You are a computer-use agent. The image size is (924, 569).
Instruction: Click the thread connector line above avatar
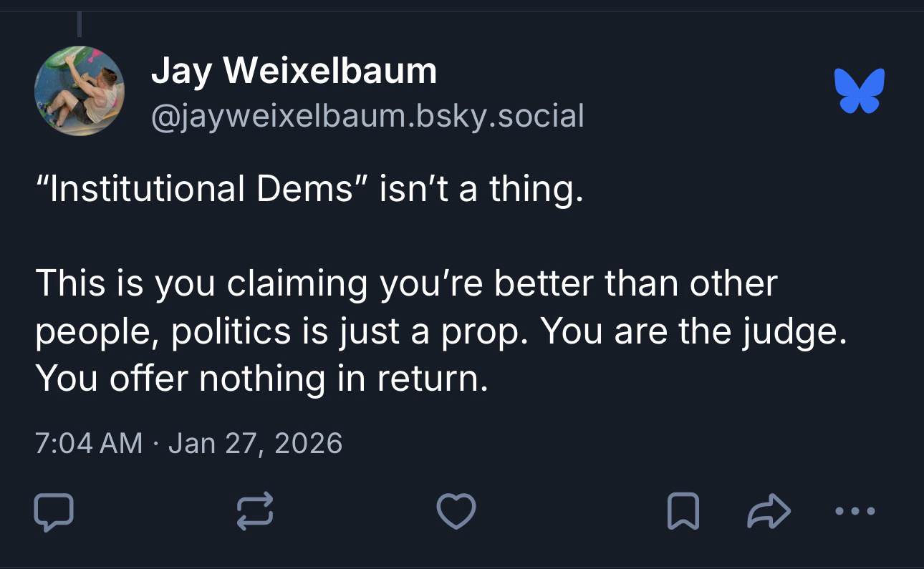79,24
